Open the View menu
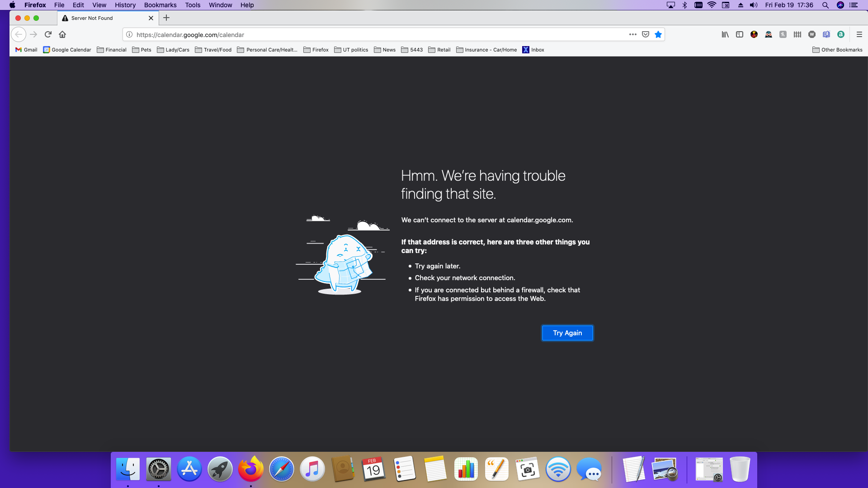The height and width of the screenshot is (488, 868). click(x=99, y=5)
